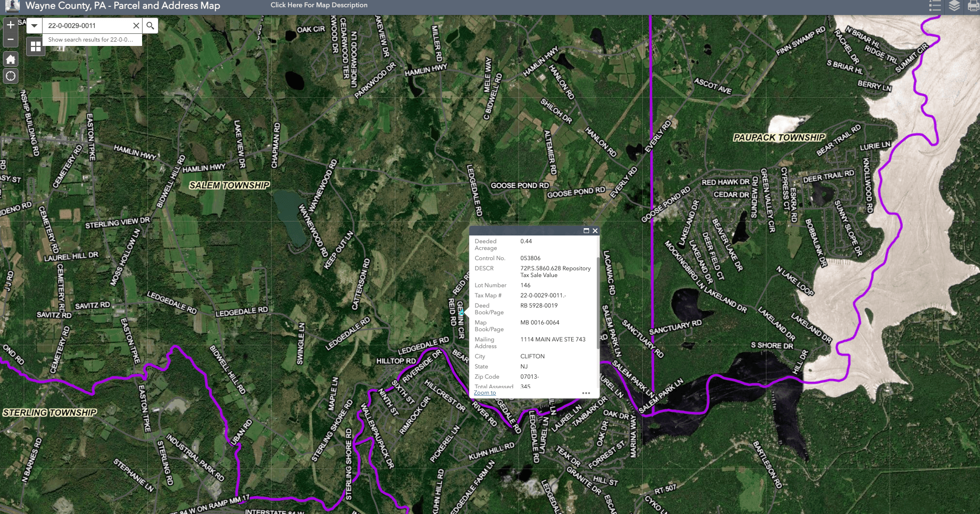Click the FINN SWAMP RD label
This screenshot has height=514, width=980.
point(801,42)
